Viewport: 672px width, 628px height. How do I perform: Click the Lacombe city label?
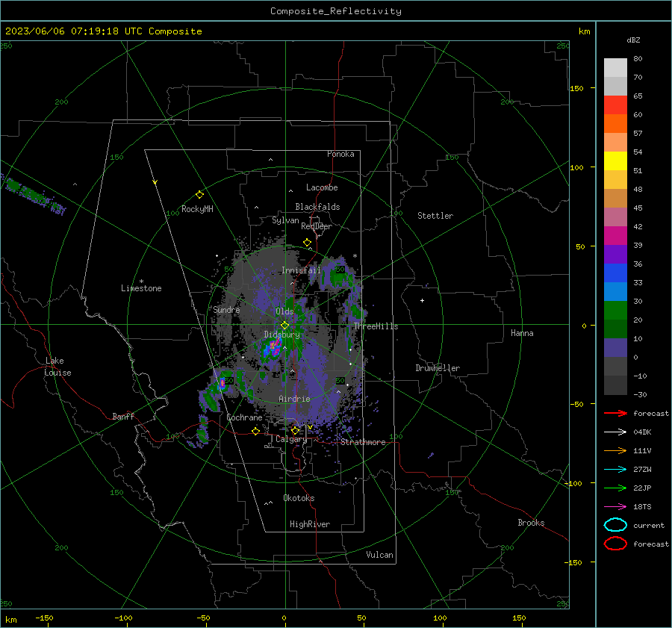tap(322, 187)
